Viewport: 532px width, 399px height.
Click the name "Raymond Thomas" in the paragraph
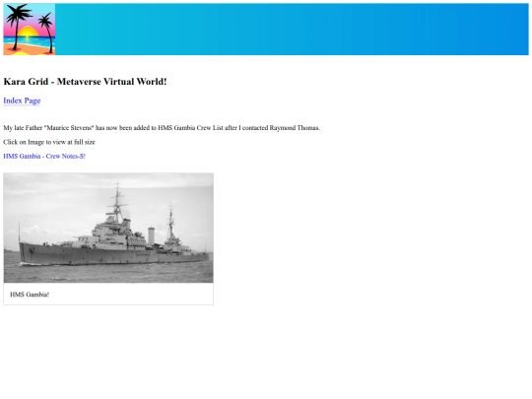pos(295,128)
